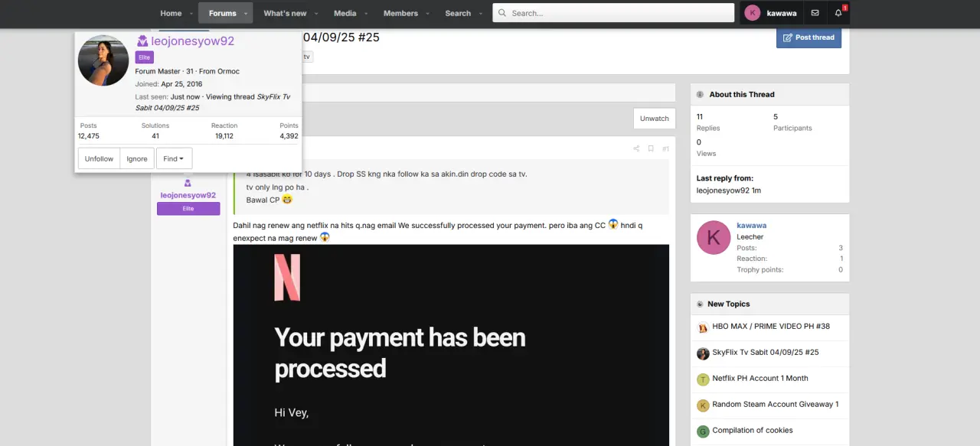
Task: Click Reaction count 19,112
Action: click(224, 136)
